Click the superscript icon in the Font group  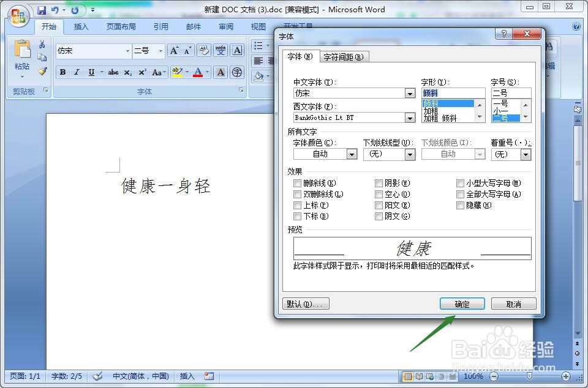(x=141, y=72)
